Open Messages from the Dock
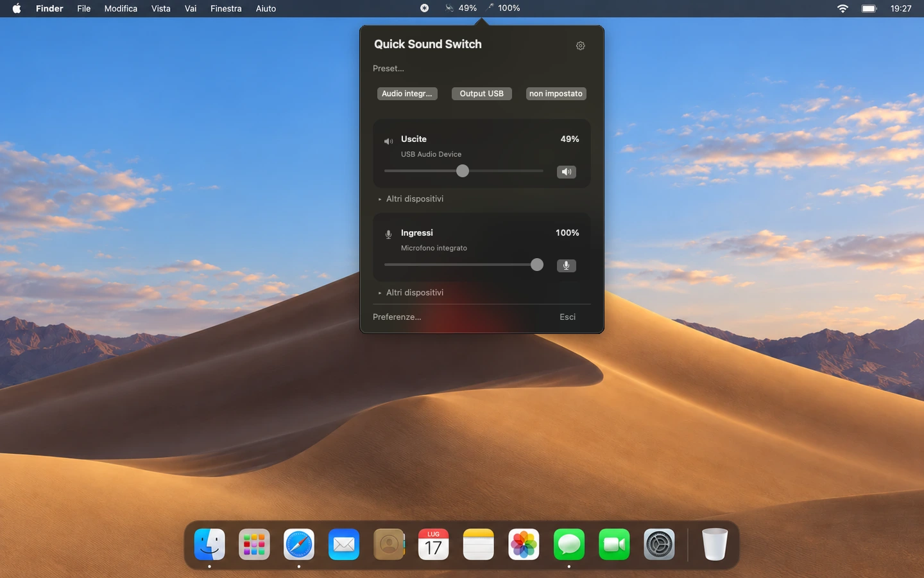 pos(569,545)
